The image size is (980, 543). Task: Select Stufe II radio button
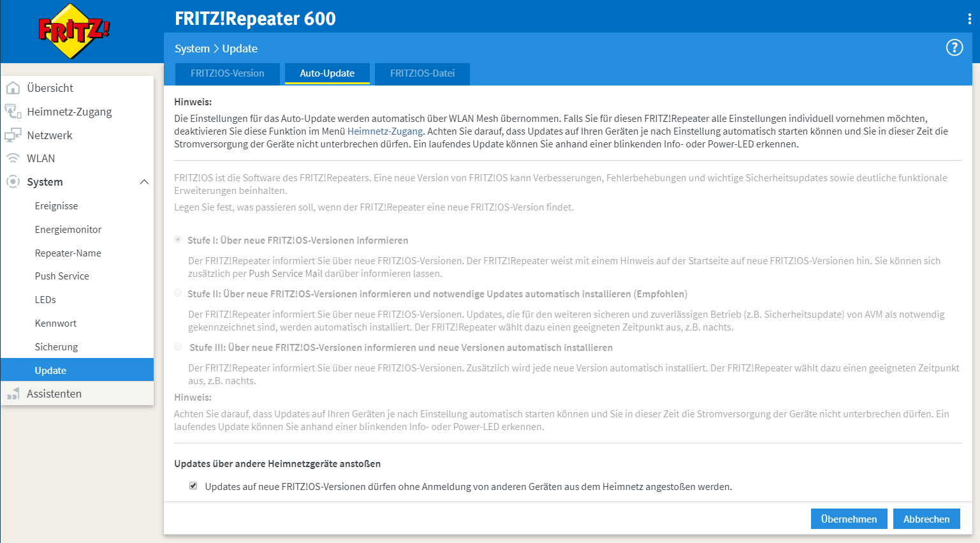[178, 293]
